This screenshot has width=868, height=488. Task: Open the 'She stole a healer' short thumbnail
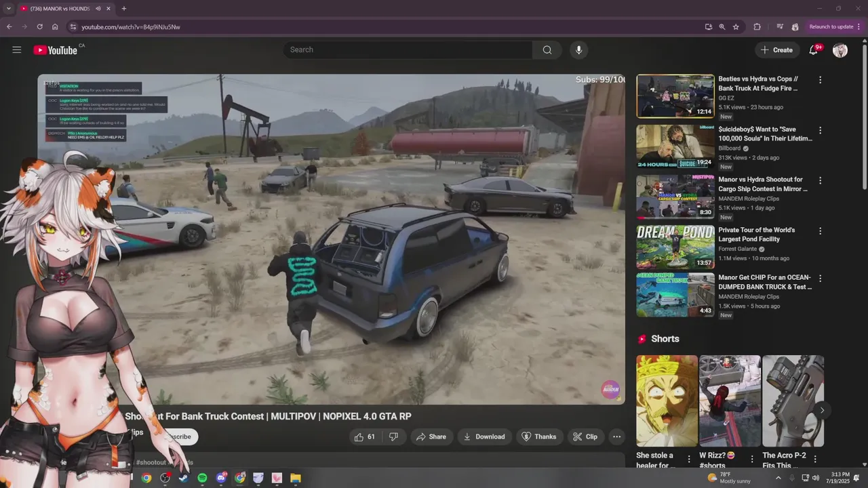click(667, 401)
